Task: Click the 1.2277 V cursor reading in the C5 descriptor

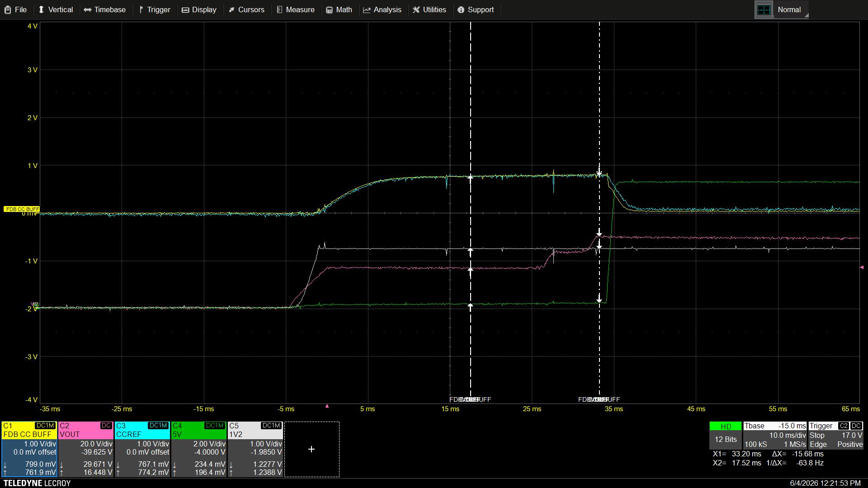Action: tap(267, 465)
